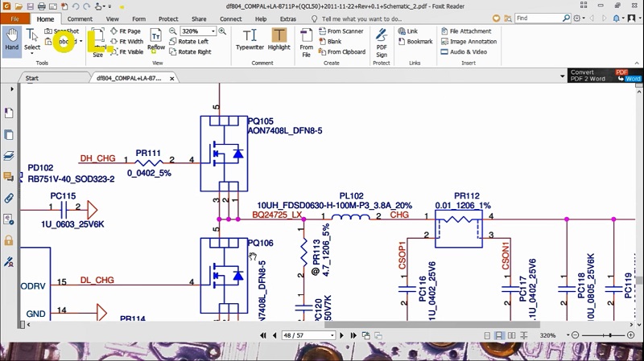This screenshot has height=361, width=644.
Task: Switch to the View ribbon tab
Action: [x=112, y=18]
